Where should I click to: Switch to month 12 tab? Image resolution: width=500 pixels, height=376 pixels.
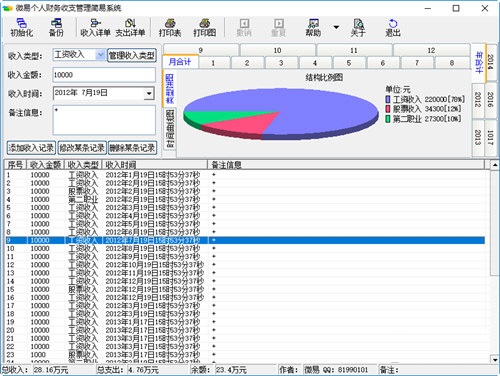(431, 50)
